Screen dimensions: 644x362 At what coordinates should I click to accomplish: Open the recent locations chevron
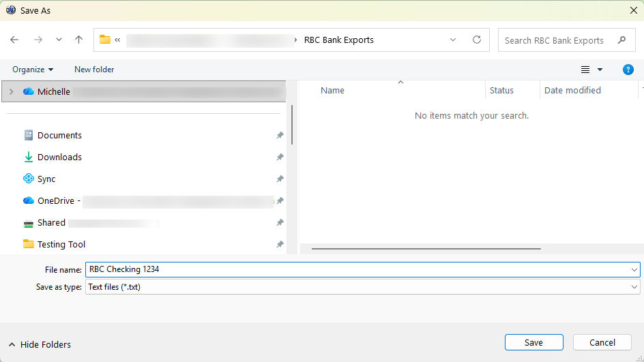coord(59,40)
